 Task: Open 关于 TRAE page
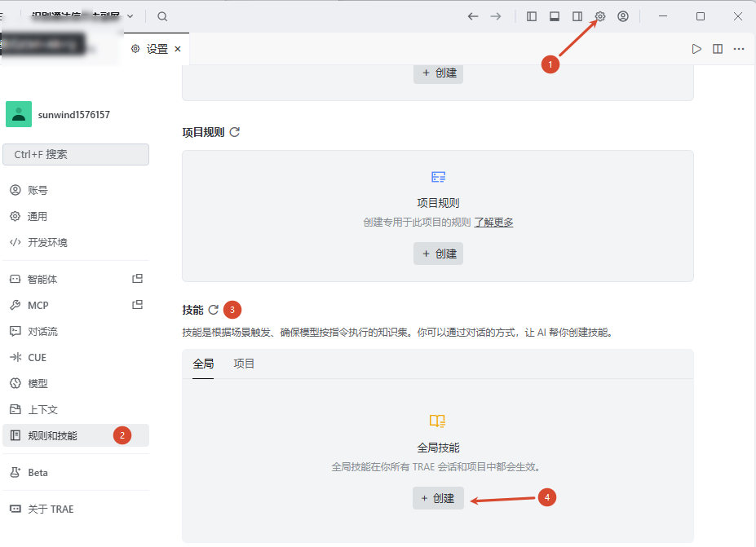pyautogui.click(x=76, y=509)
